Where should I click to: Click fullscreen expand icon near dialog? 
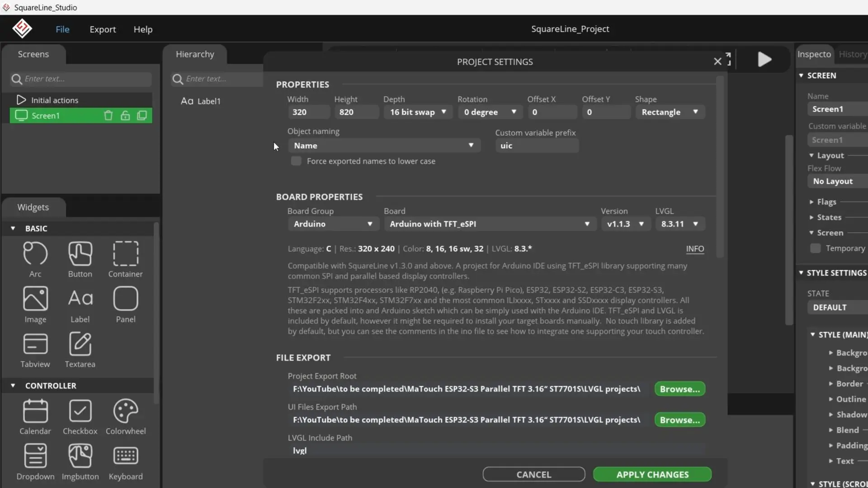tap(728, 59)
